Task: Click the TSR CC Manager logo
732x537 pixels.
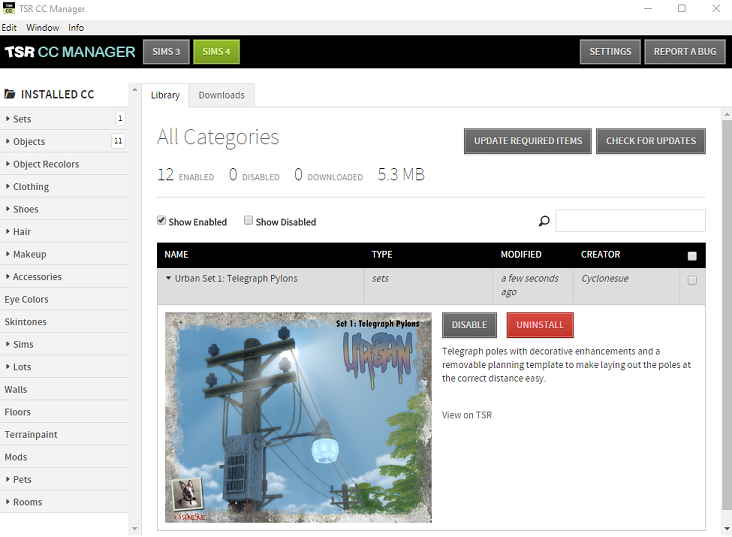Action: click(70, 51)
